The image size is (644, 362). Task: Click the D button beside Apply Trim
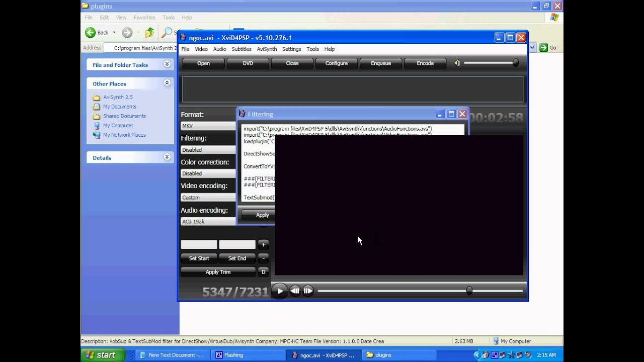click(263, 272)
